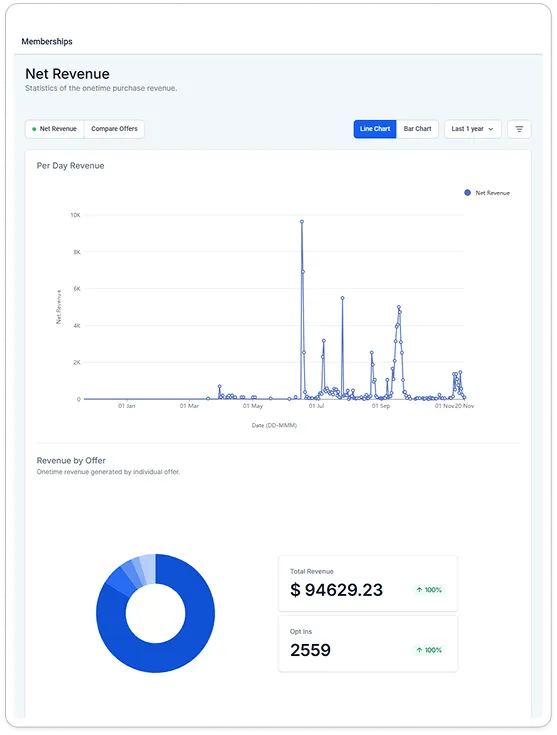Open the Memberships header item
The image size is (557, 735).
click(47, 41)
